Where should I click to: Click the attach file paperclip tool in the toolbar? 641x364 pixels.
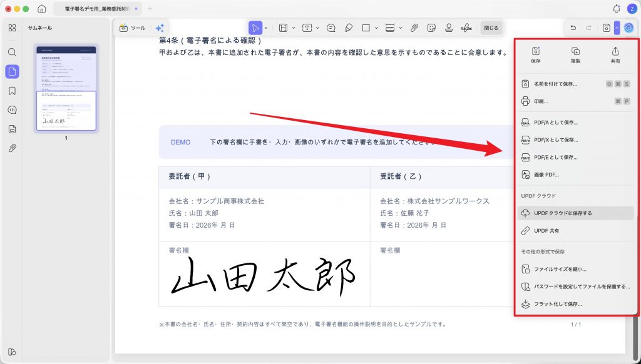pyautogui.click(x=414, y=28)
